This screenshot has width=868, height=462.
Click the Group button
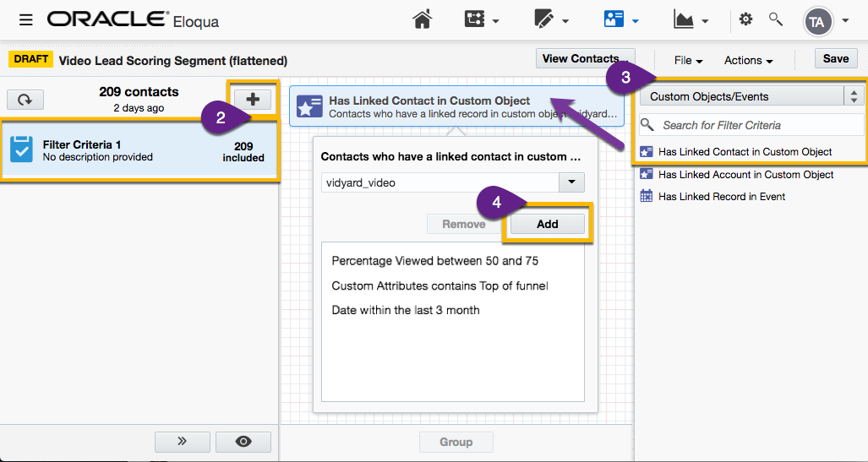pyautogui.click(x=456, y=442)
